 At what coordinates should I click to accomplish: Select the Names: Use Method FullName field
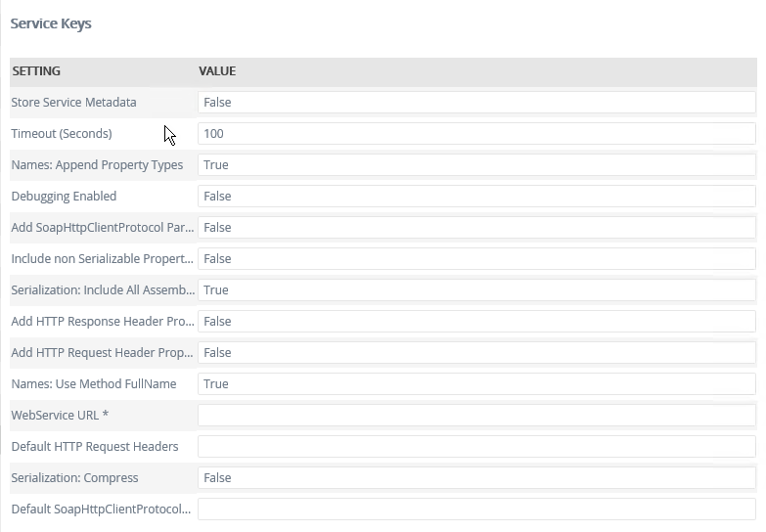click(476, 384)
